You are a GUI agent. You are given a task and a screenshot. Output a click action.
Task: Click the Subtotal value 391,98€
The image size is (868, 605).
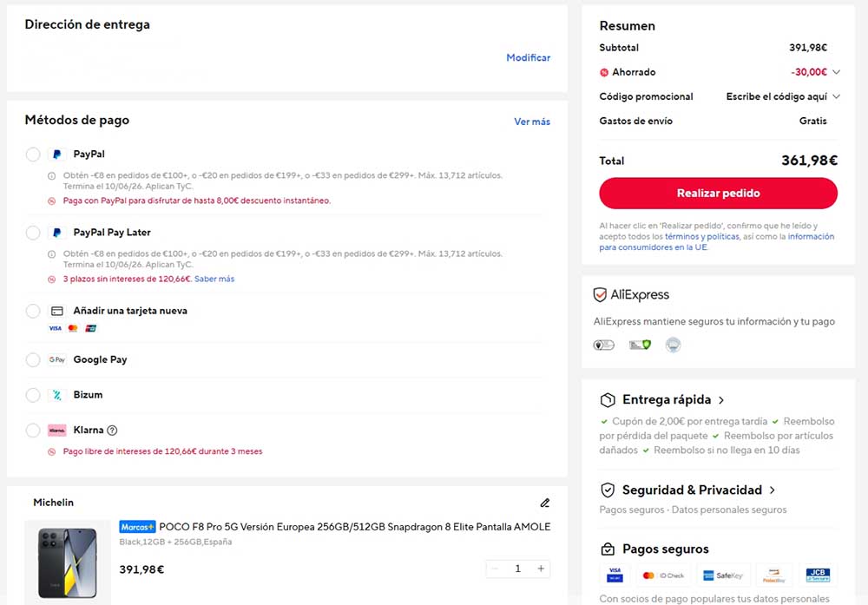pyautogui.click(x=807, y=48)
